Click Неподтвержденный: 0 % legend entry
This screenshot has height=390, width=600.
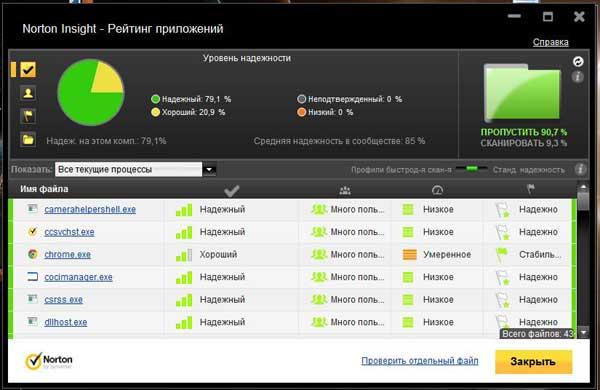(x=350, y=99)
